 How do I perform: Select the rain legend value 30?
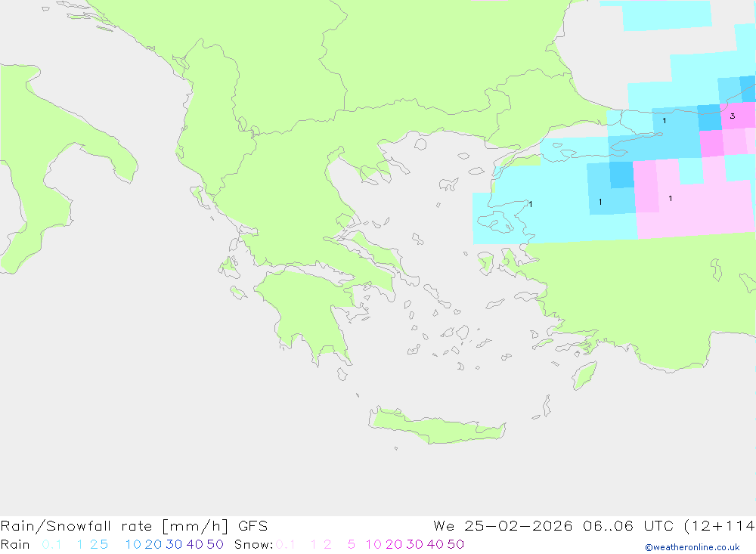[174, 544]
